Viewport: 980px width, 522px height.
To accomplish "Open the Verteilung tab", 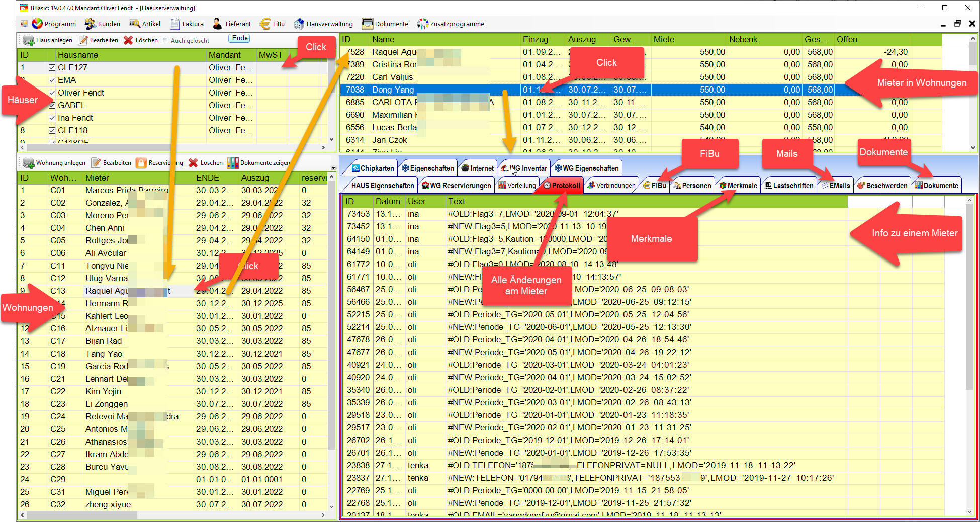I will click(517, 186).
